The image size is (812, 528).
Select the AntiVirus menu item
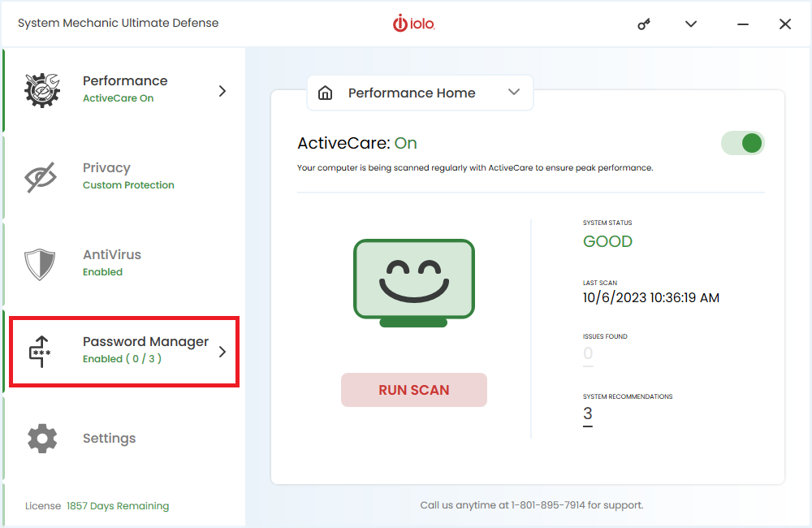[112, 254]
